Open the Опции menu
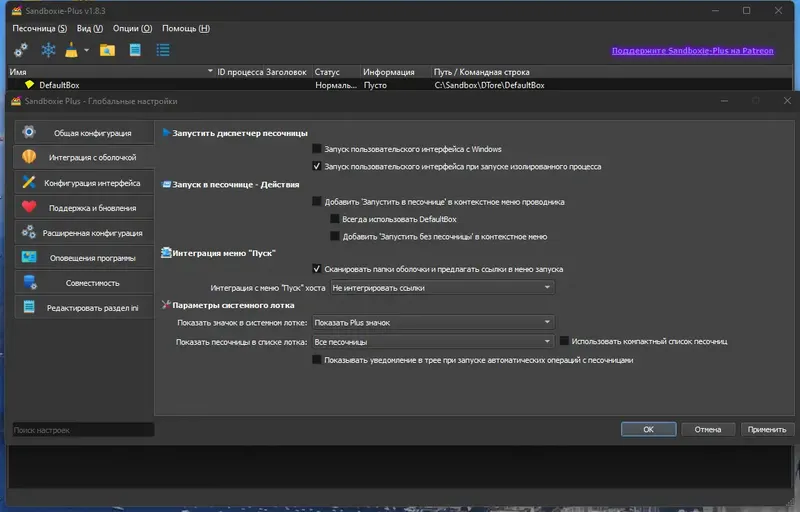This screenshot has width=800, height=512. 132,29
